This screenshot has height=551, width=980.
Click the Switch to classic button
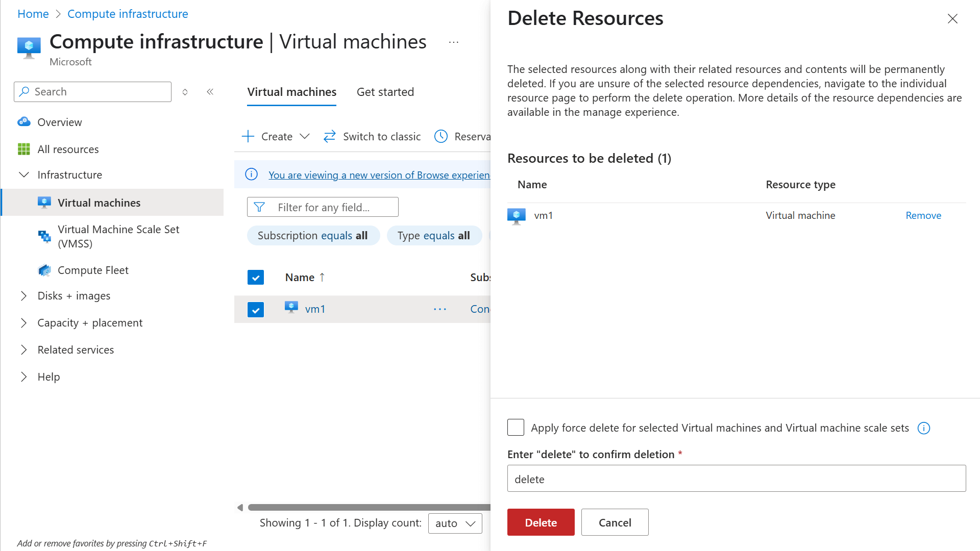click(x=372, y=136)
